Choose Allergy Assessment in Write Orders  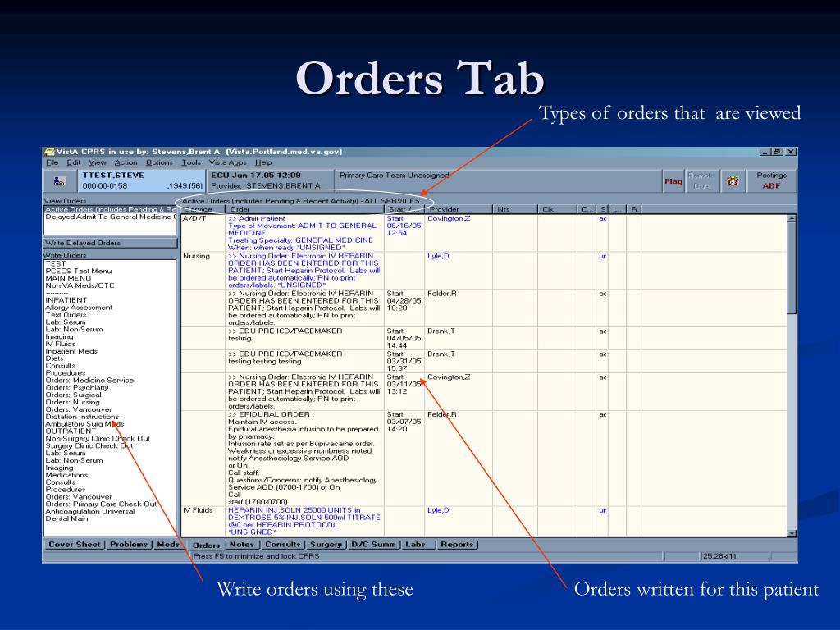click(79, 308)
